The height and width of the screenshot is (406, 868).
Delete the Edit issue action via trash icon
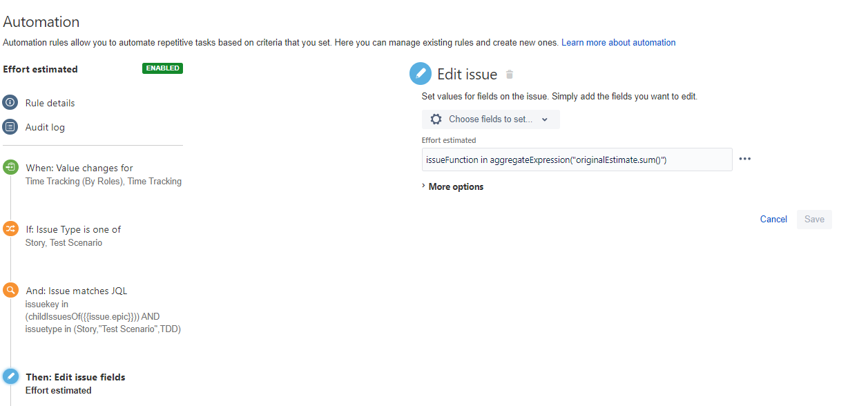[x=510, y=75]
